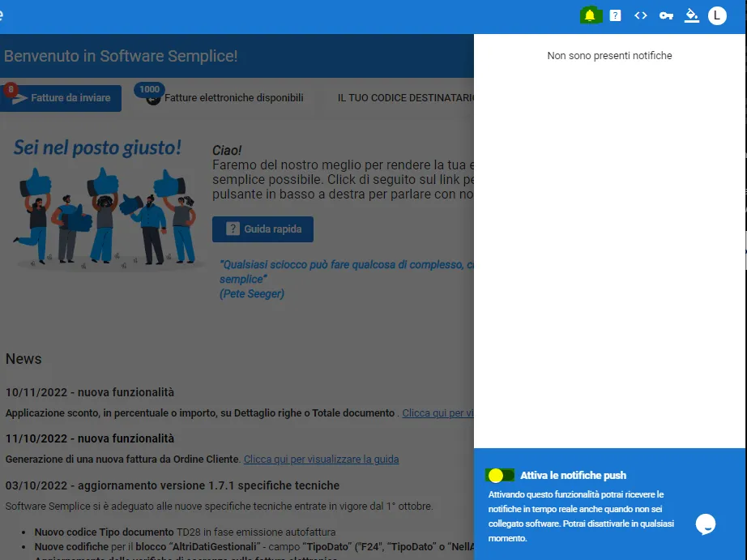Image resolution: width=747 pixels, height=560 pixels.
Task: Click the red 8 badge counter
Action: pos(11,89)
